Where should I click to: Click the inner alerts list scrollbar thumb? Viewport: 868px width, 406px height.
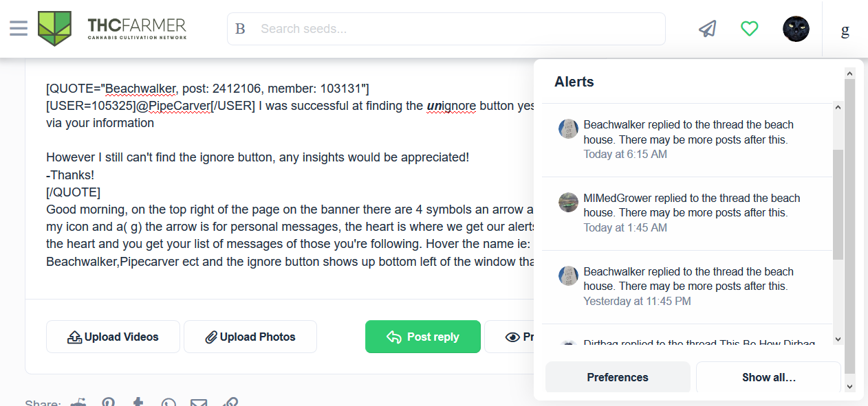click(x=838, y=204)
